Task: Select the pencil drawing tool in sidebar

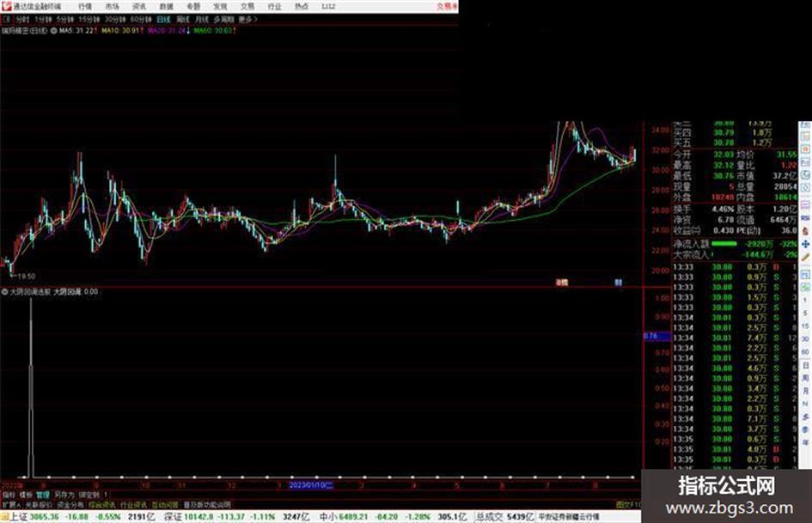Action: pyautogui.click(x=805, y=256)
